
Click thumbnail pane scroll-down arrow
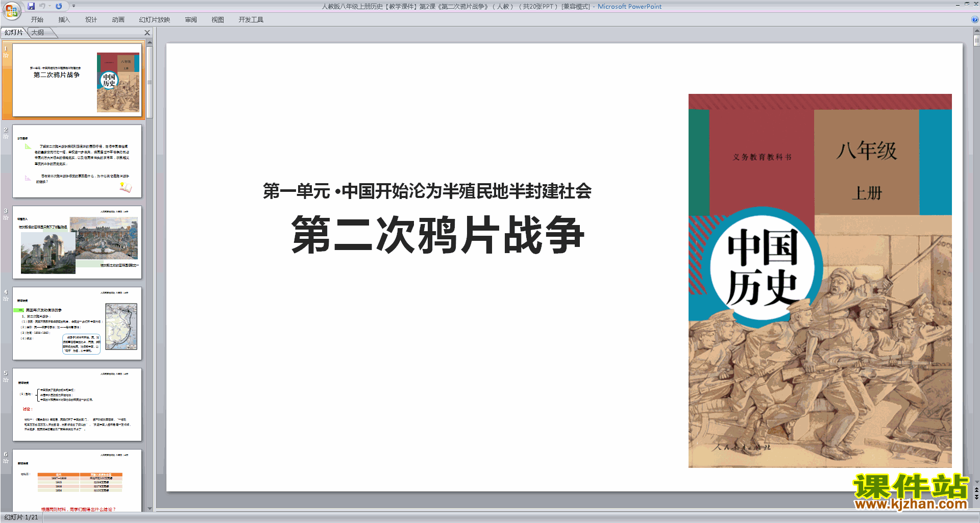point(150,508)
